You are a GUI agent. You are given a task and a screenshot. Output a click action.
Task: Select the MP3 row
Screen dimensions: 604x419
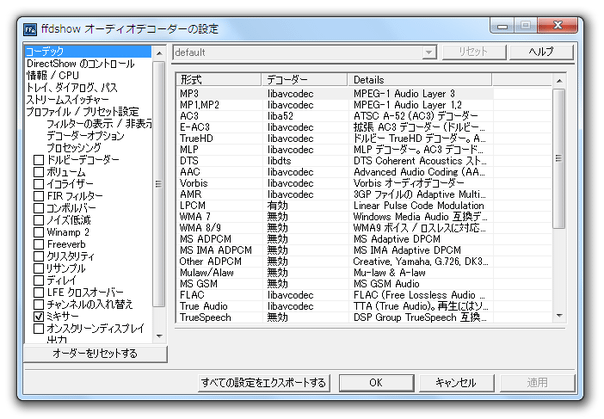tap(335, 94)
